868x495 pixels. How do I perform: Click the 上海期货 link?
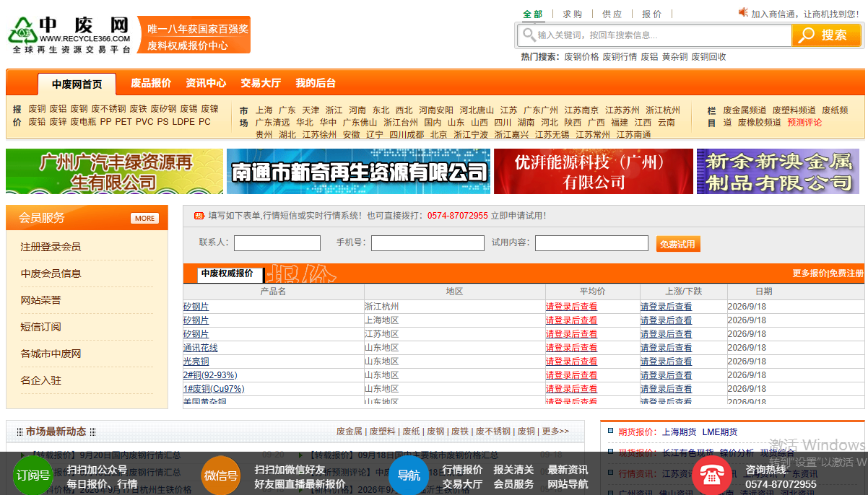click(x=680, y=432)
